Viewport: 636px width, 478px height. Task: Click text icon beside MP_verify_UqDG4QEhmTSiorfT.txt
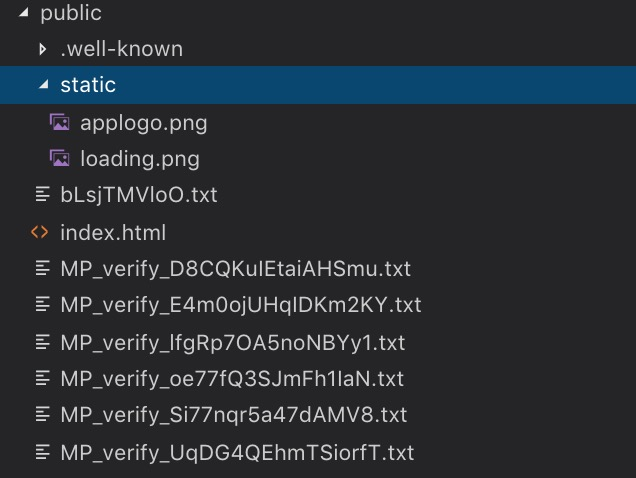(x=43, y=452)
